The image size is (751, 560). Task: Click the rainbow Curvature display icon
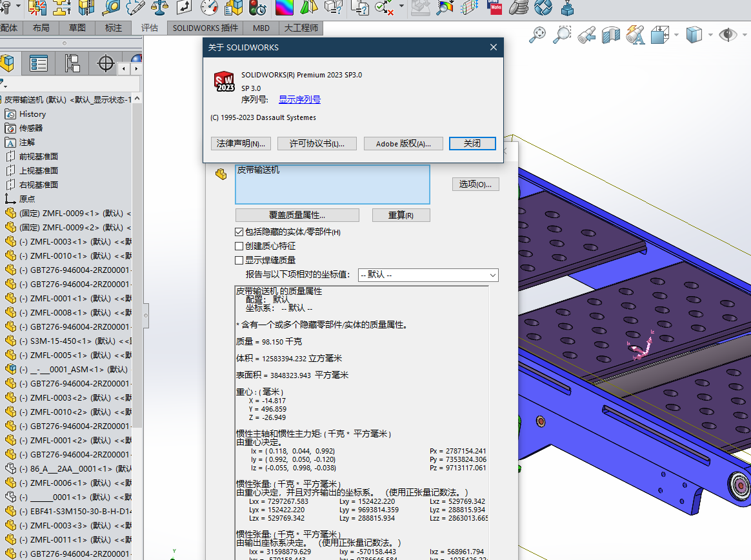point(285,7)
